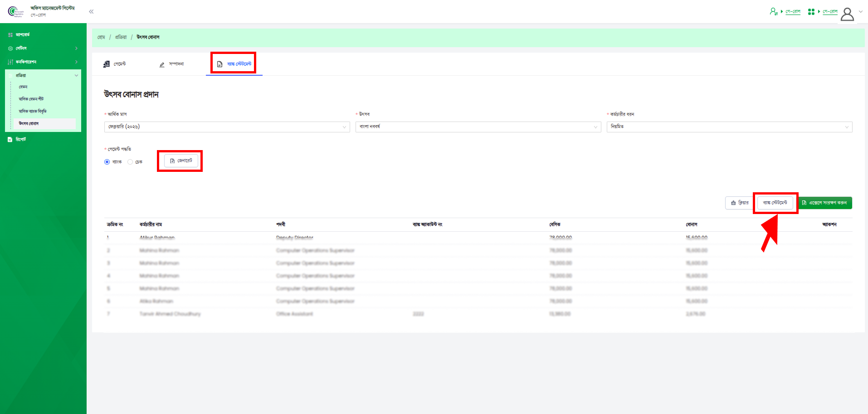Image resolution: width=868 pixels, height=414 pixels.
Task: Open the profile dropdown arrow in header
Action: tap(861, 12)
